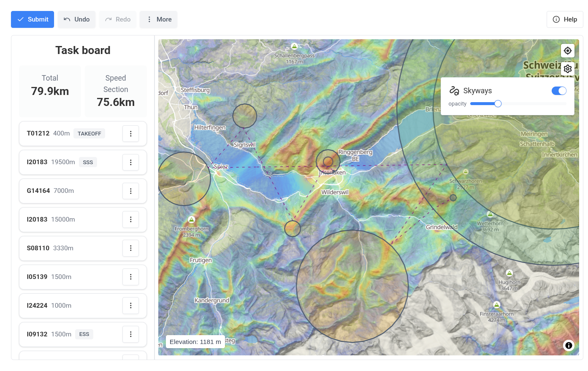
Task: Adjust the Skyways opacity slider
Action: 498,104
